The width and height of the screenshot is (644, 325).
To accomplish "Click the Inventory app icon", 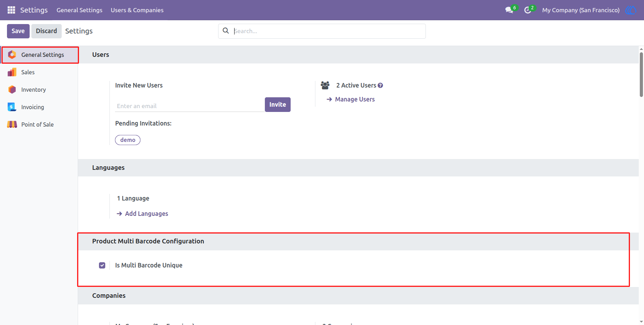I will tap(12, 90).
